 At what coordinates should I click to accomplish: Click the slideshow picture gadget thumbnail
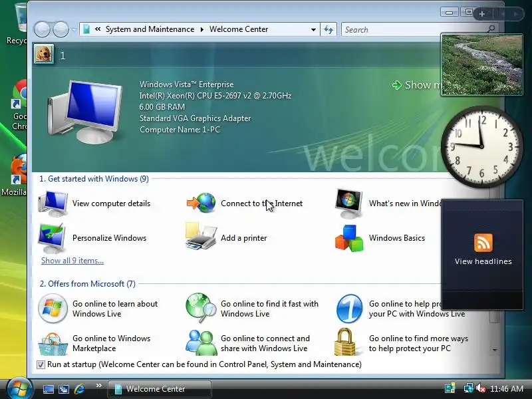point(481,65)
